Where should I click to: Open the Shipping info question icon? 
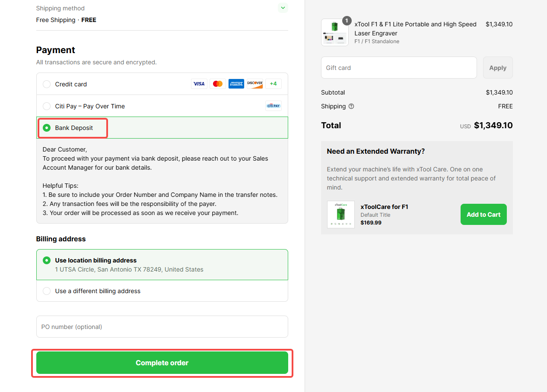point(351,106)
